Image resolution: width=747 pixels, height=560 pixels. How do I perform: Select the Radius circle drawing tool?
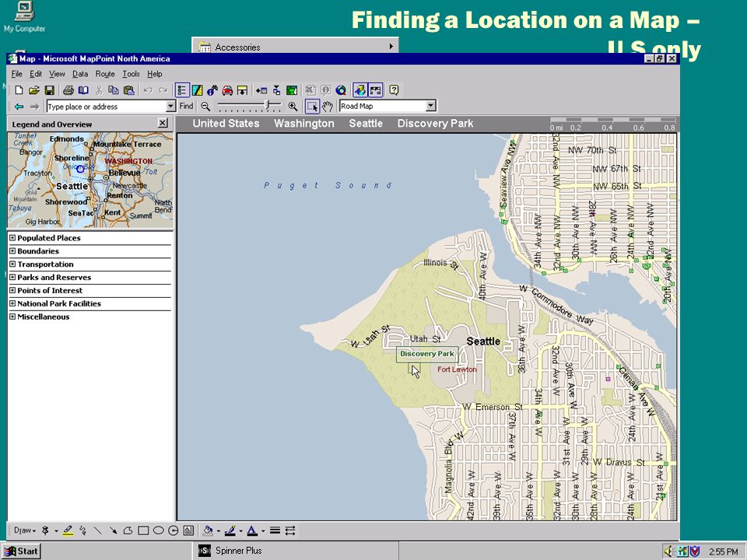[174, 530]
